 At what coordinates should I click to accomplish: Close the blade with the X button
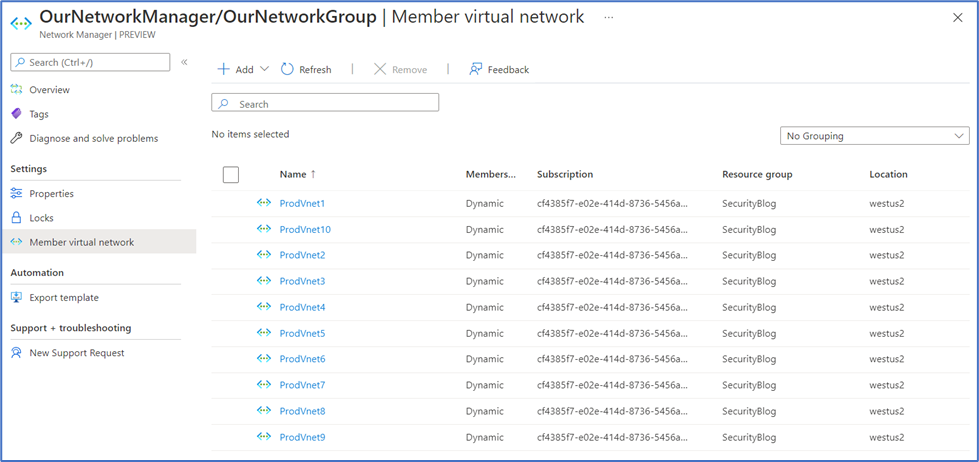coord(957,17)
